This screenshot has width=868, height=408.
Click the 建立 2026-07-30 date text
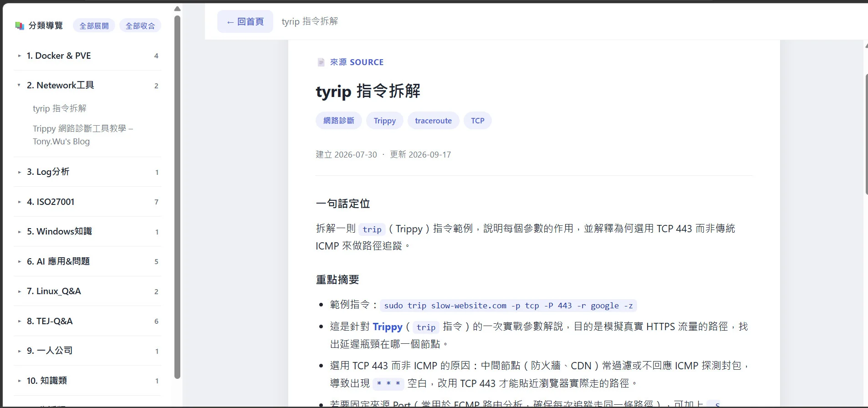pos(347,155)
